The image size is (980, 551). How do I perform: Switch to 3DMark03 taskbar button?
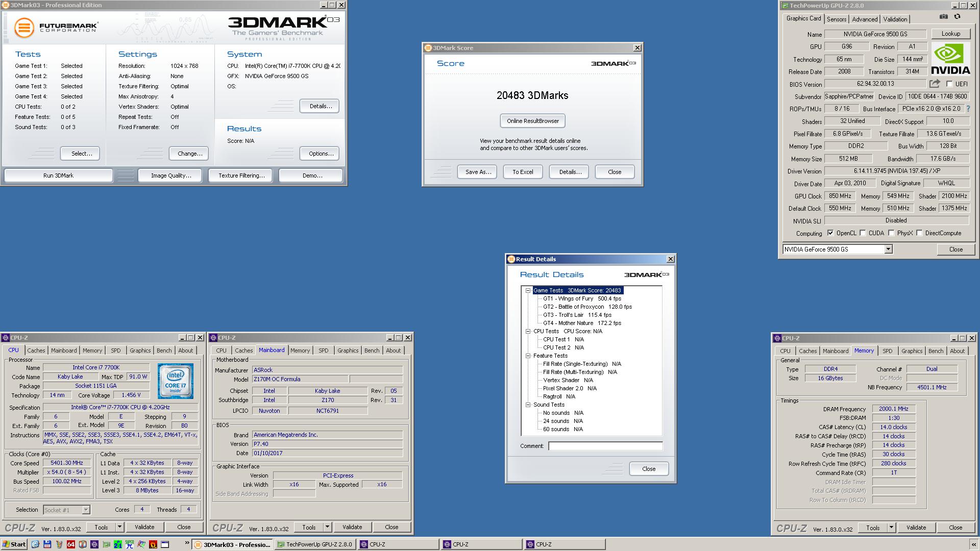(233, 544)
